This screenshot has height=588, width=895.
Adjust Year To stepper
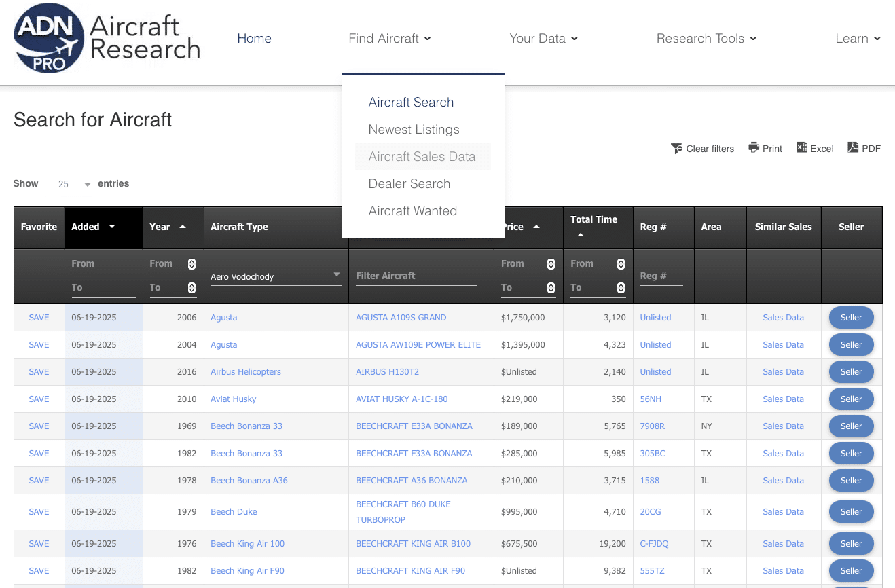(x=191, y=288)
